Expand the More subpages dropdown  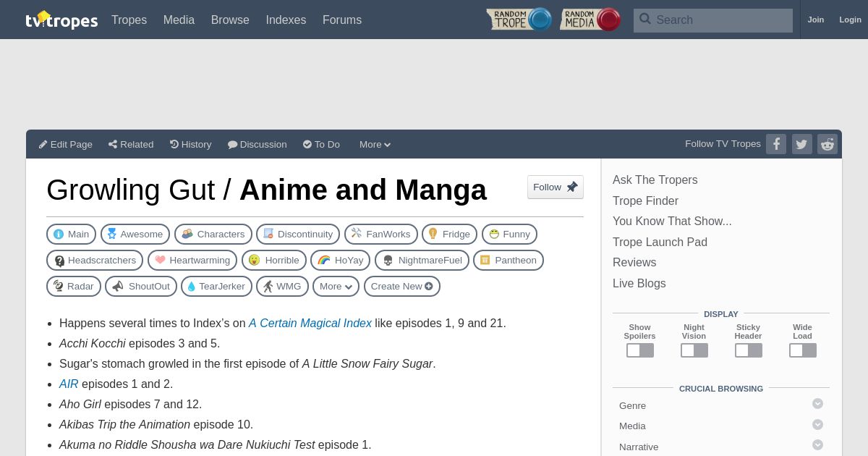(x=336, y=287)
